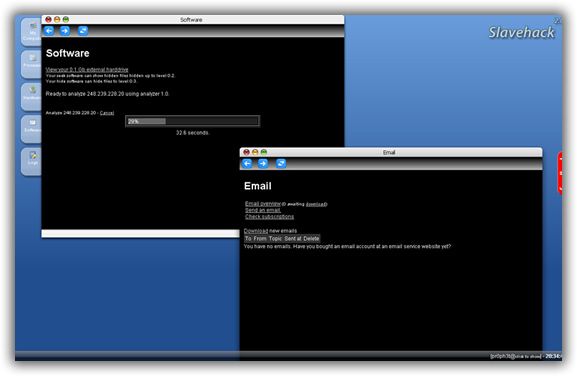Screen dimensions: 577x376
Task: Maximize the Software window
Action: [x=66, y=19]
